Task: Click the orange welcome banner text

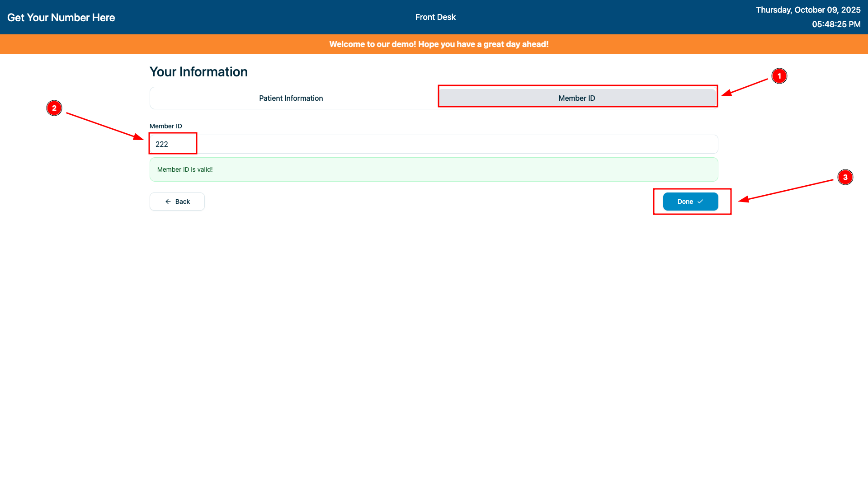Action: click(439, 44)
